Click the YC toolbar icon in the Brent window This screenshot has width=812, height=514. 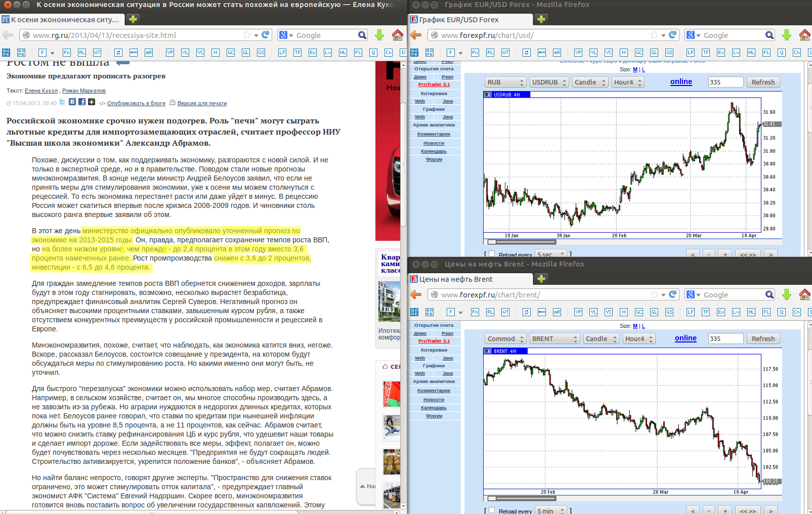coord(609,312)
